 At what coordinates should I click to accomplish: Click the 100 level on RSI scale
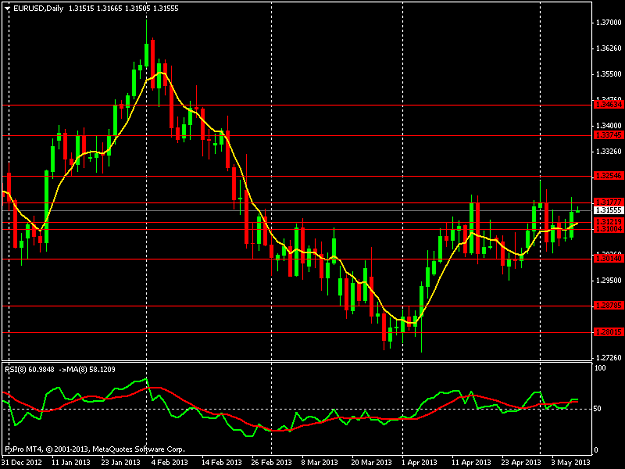pos(600,368)
